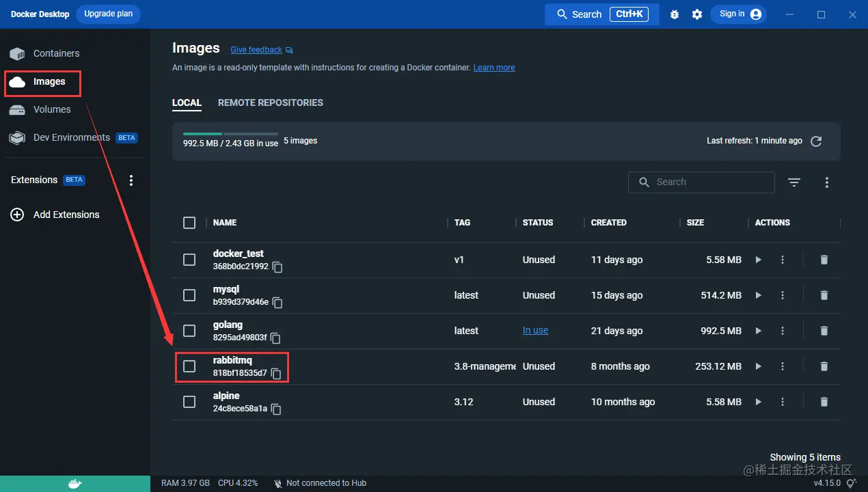
Task: Delete the mysql image
Action: point(824,295)
